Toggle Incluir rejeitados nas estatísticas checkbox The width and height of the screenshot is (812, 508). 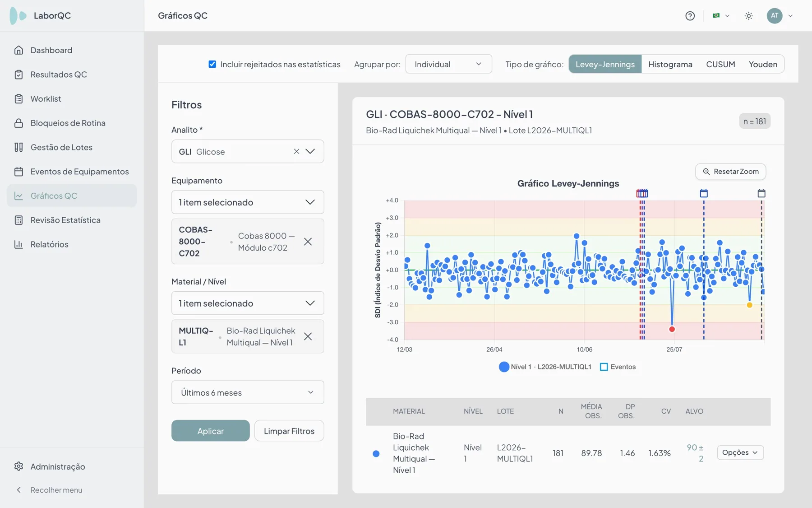[x=212, y=64]
